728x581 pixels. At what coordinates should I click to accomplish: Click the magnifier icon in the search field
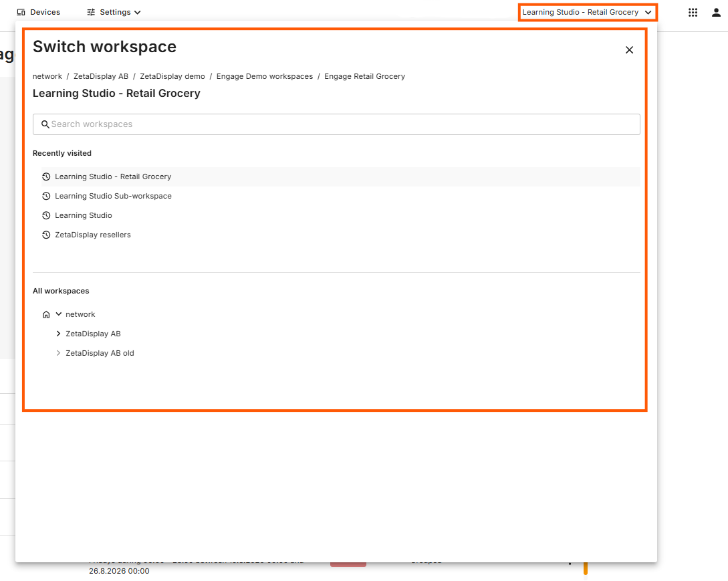45,124
